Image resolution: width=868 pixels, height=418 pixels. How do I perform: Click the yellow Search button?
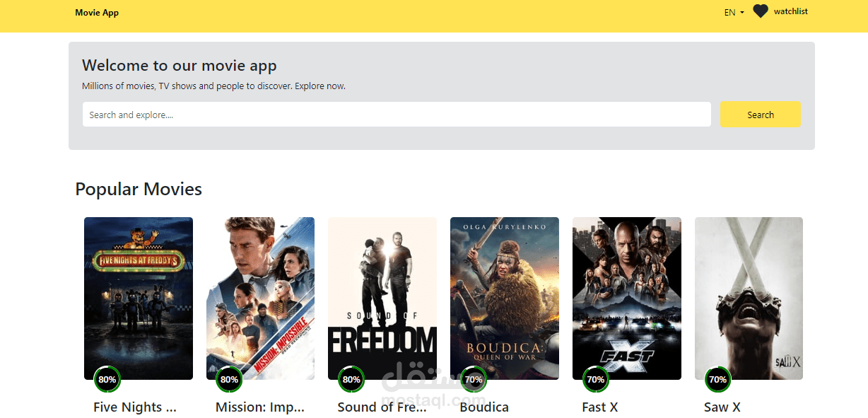tap(761, 115)
